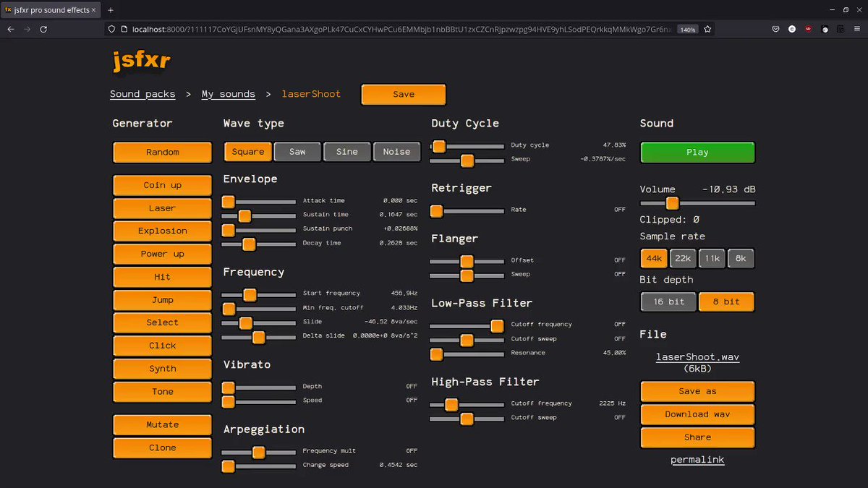The image size is (868, 488).
Task: Click the Select generator button
Action: (163, 322)
